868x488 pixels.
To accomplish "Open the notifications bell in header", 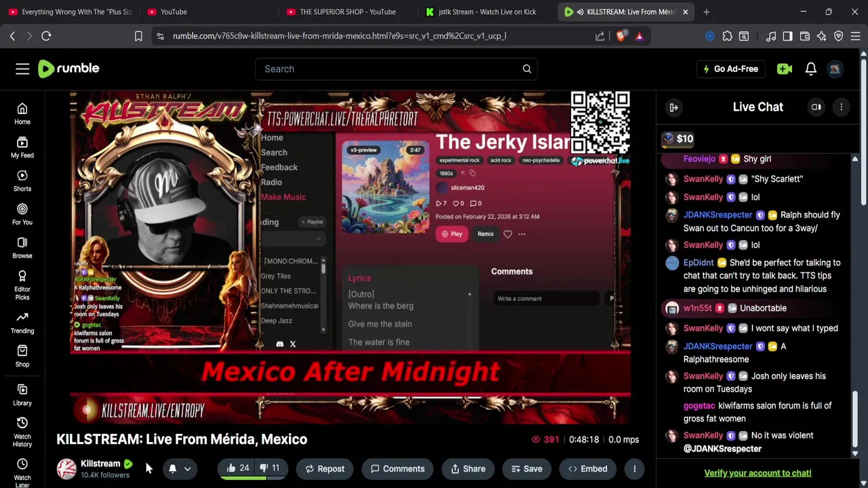I will 811,68.
